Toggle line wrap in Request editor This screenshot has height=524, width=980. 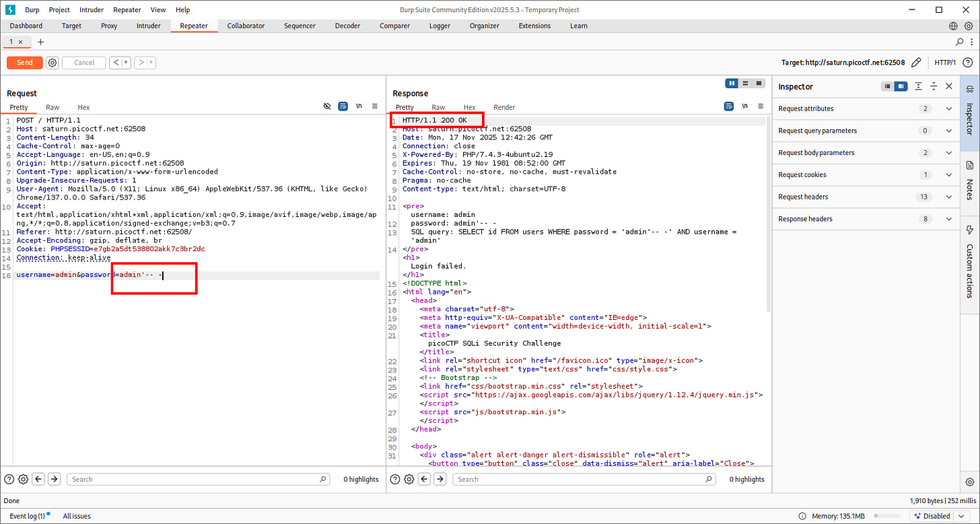[343, 106]
